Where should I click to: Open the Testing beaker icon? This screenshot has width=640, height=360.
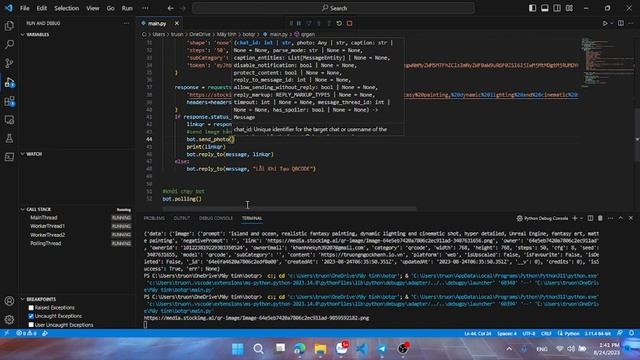(9, 138)
